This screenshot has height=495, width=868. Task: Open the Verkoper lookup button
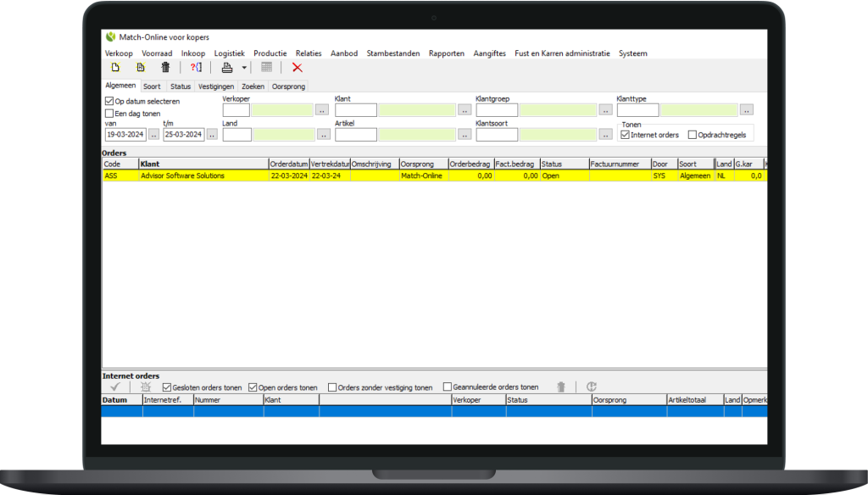pos(322,109)
